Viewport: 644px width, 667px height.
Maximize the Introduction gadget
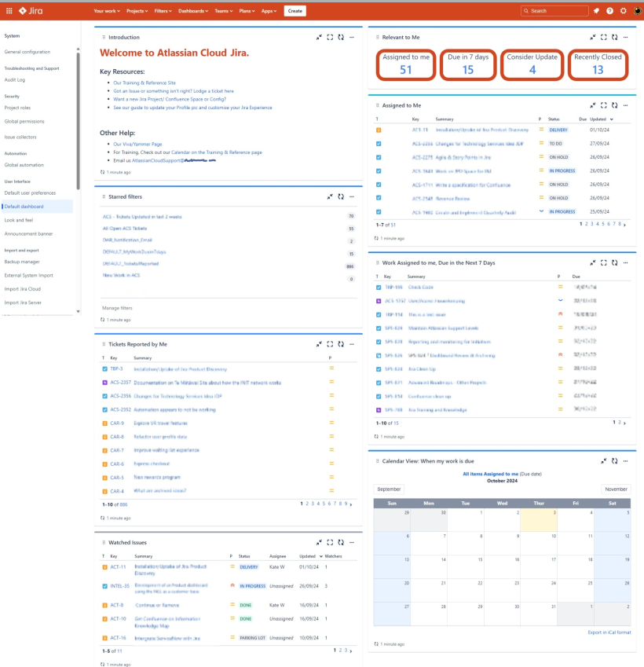click(330, 38)
